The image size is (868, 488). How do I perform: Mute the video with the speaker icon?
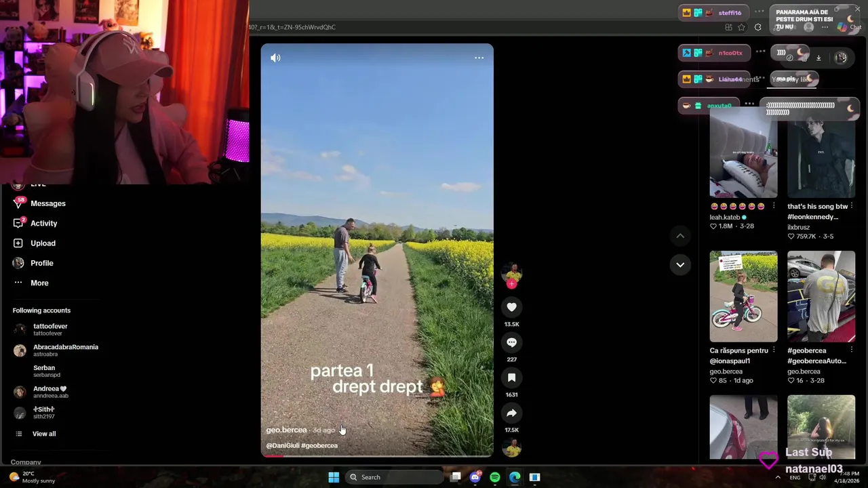pyautogui.click(x=275, y=58)
